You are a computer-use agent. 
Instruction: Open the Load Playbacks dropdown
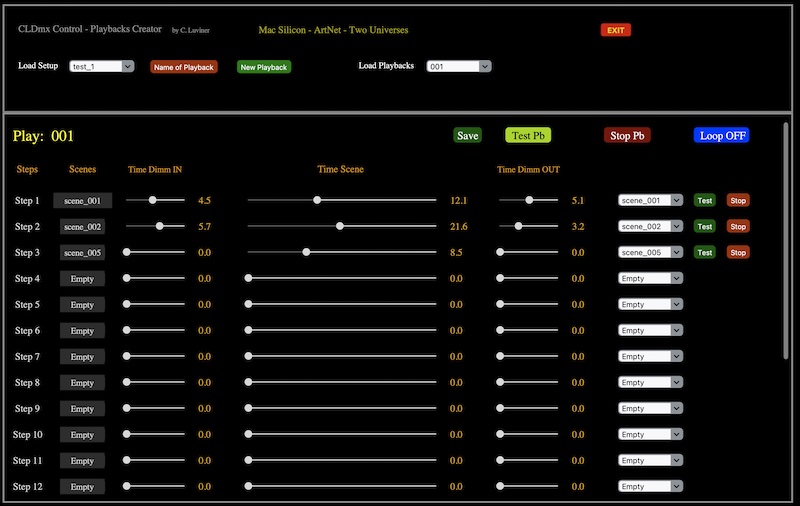coord(459,66)
